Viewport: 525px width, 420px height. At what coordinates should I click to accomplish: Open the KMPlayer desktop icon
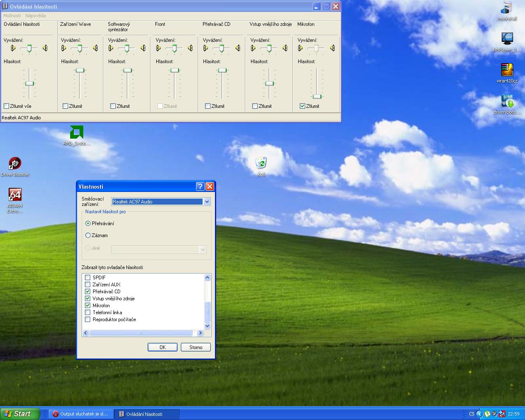point(507,39)
